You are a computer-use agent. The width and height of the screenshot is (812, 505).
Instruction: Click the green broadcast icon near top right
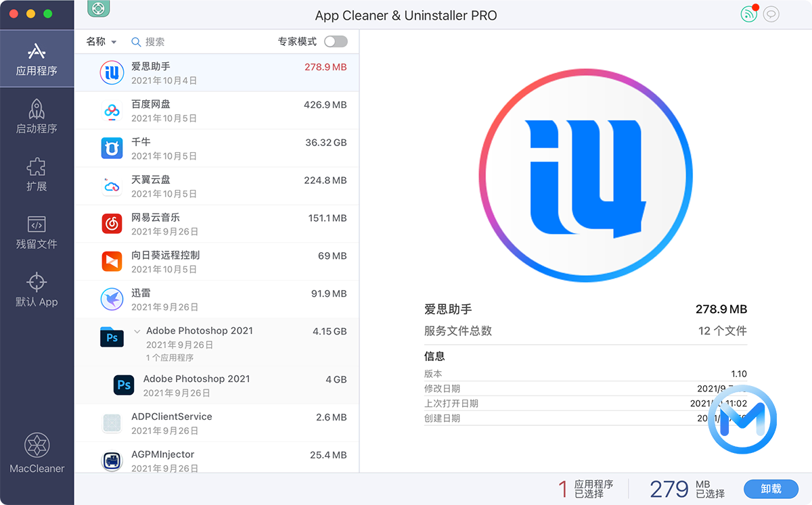click(x=748, y=14)
